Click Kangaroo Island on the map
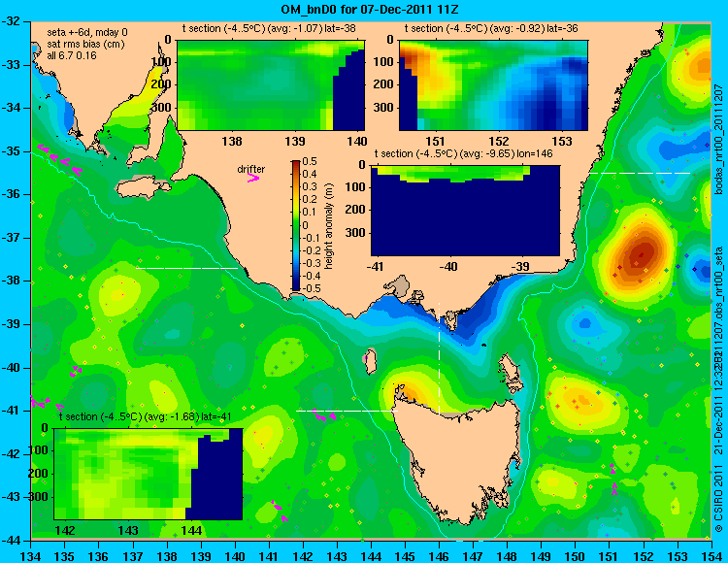 143,189
